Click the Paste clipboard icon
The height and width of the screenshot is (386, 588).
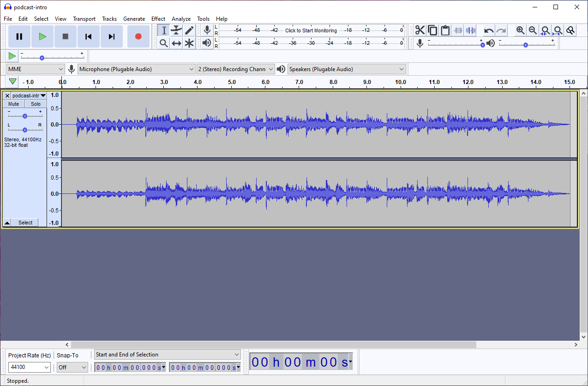coord(445,30)
